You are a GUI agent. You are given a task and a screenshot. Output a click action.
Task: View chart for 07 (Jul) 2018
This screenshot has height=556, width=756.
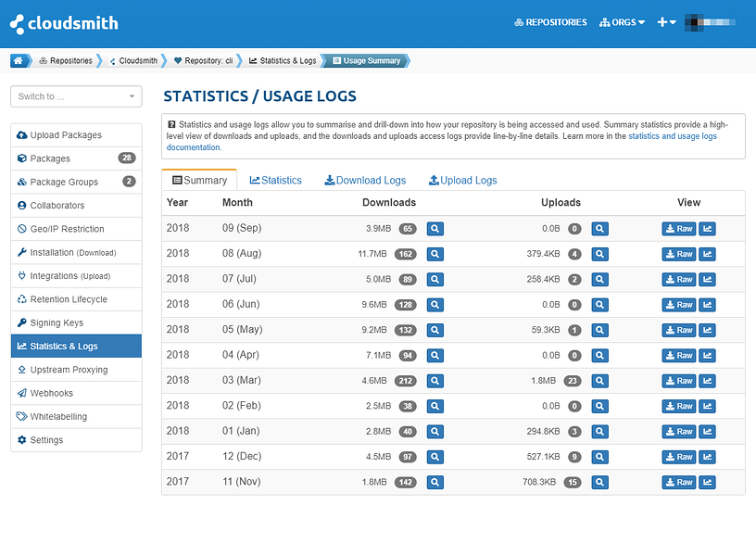coord(707,279)
